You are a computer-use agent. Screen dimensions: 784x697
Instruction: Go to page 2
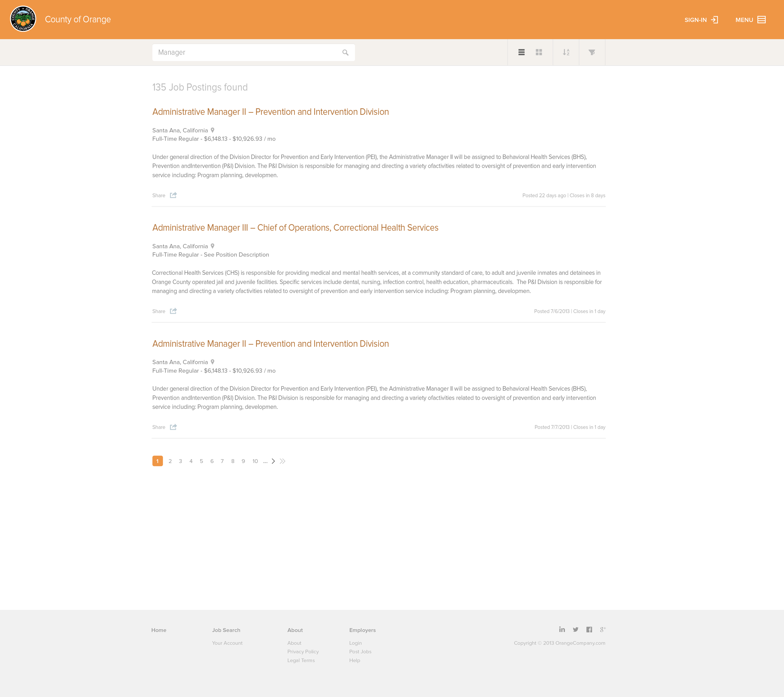[x=170, y=461]
